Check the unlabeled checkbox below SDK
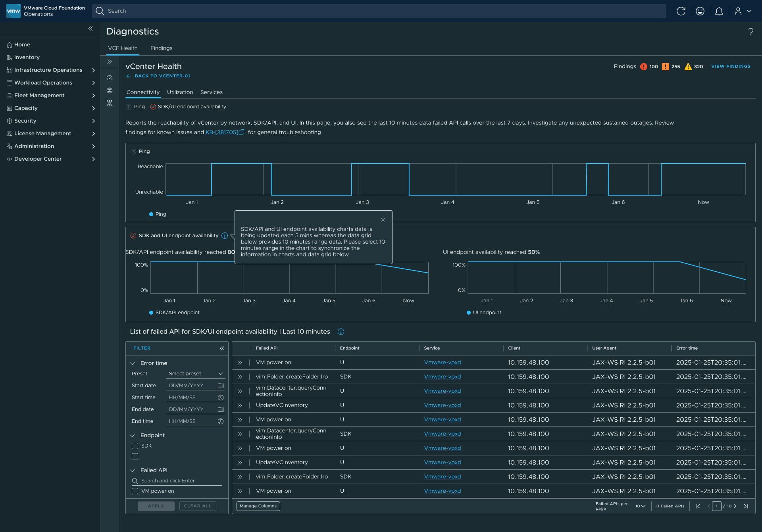 135,456
